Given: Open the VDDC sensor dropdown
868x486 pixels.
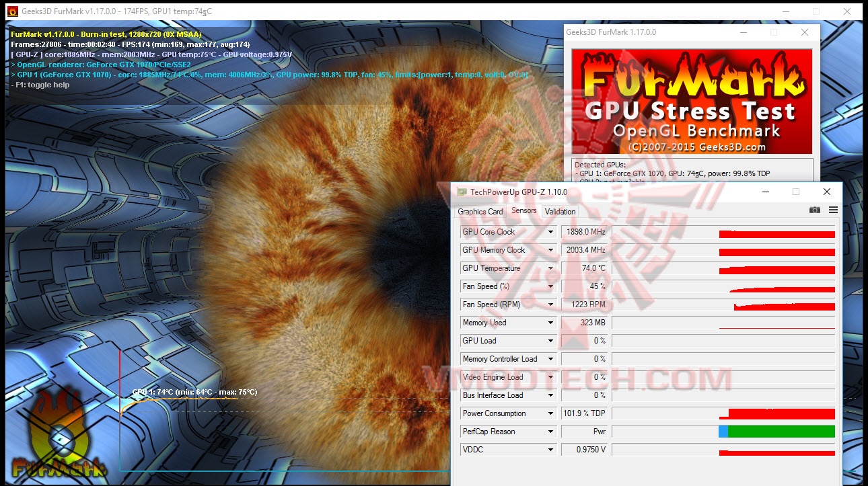Looking at the screenshot, I should click(x=550, y=450).
